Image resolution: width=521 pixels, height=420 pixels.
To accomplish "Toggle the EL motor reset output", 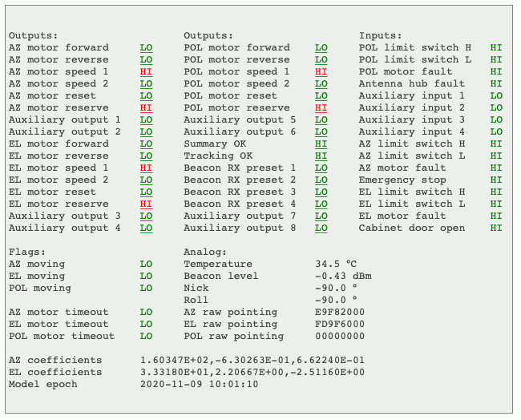I will (146, 192).
